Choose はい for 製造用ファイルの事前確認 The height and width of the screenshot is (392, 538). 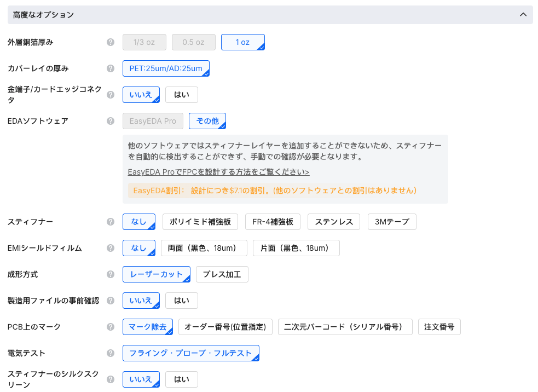click(181, 301)
